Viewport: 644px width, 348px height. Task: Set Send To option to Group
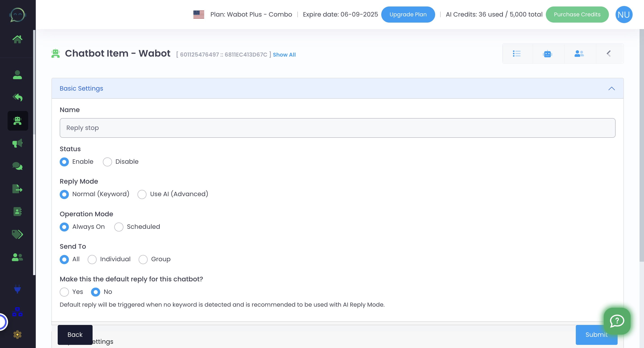(143, 259)
